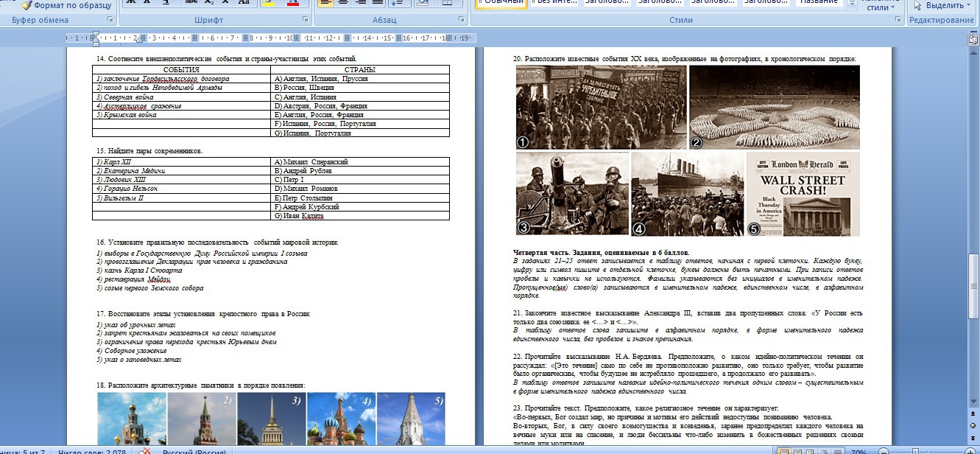Click the Select Browse Object circle button
Screen dimensions: 980x454
[973, 425]
